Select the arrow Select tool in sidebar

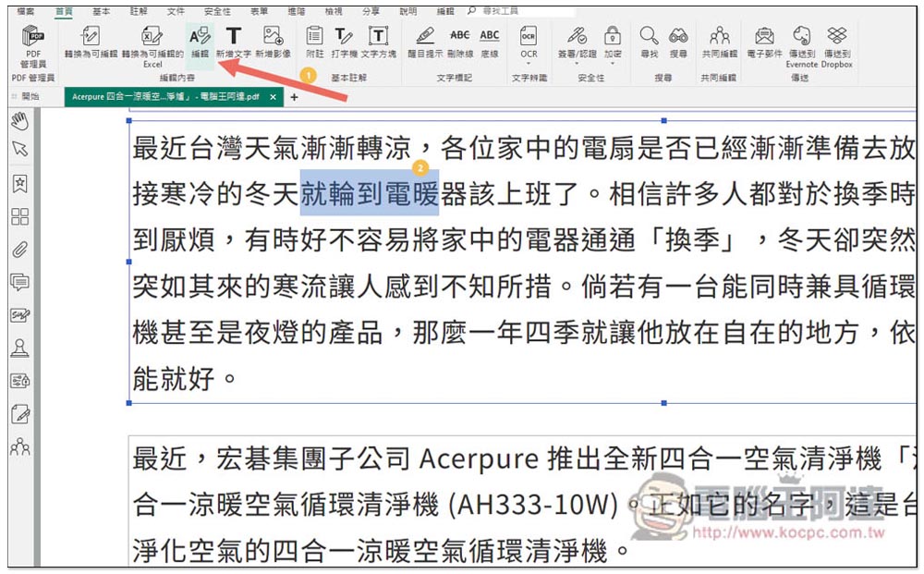20,149
